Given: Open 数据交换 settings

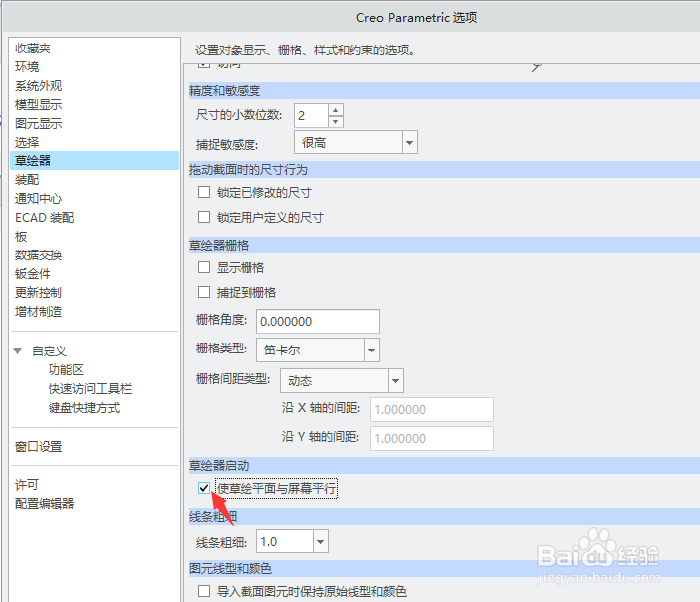Looking at the screenshot, I should (x=39, y=255).
